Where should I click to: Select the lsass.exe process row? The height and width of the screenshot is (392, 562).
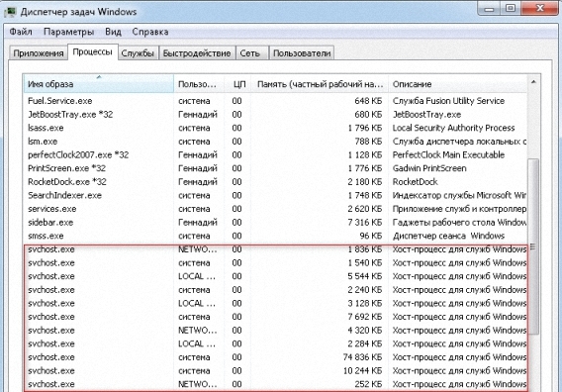coord(275,128)
